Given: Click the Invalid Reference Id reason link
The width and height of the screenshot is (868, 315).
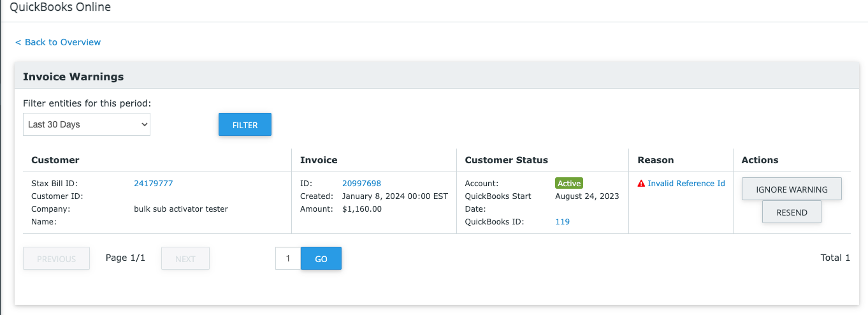Looking at the screenshot, I should (x=686, y=184).
